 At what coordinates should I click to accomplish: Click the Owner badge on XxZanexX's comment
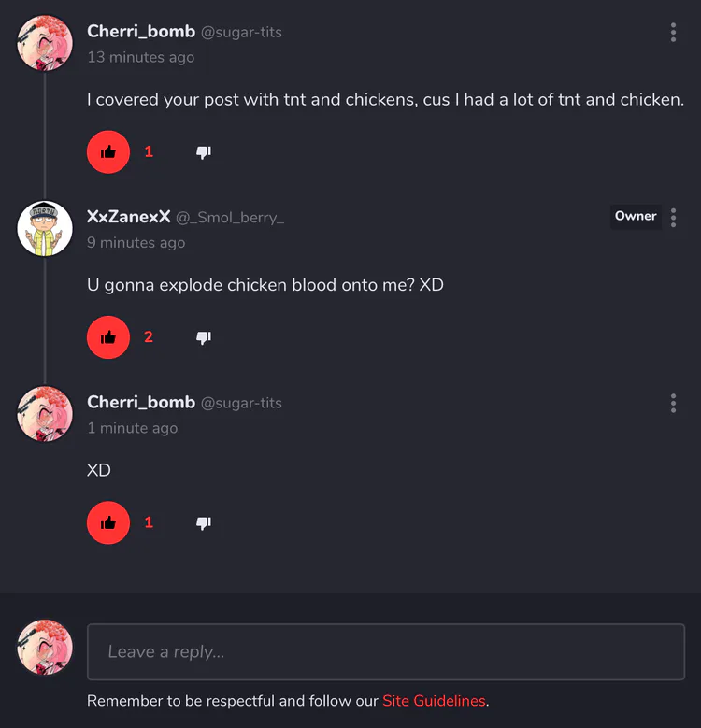(636, 217)
